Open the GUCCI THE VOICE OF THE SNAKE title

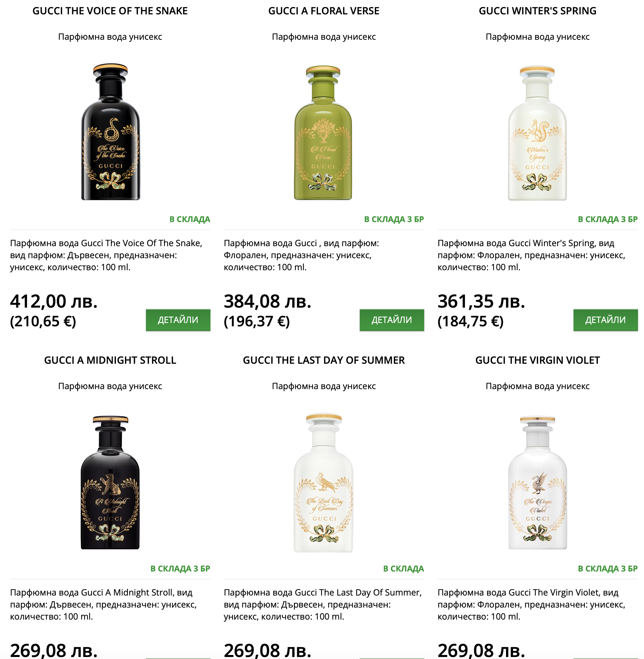(110, 11)
